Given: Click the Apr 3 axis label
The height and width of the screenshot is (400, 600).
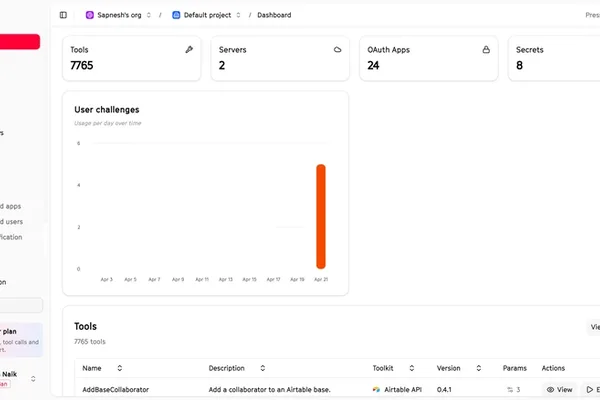Looking at the screenshot, I should pos(106,279).
